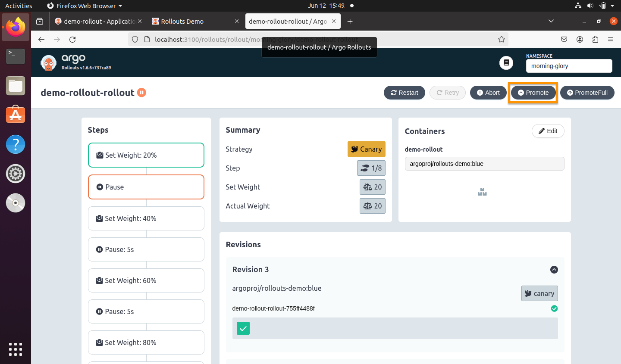Click the Argo octopus logo

coord(48,63)
